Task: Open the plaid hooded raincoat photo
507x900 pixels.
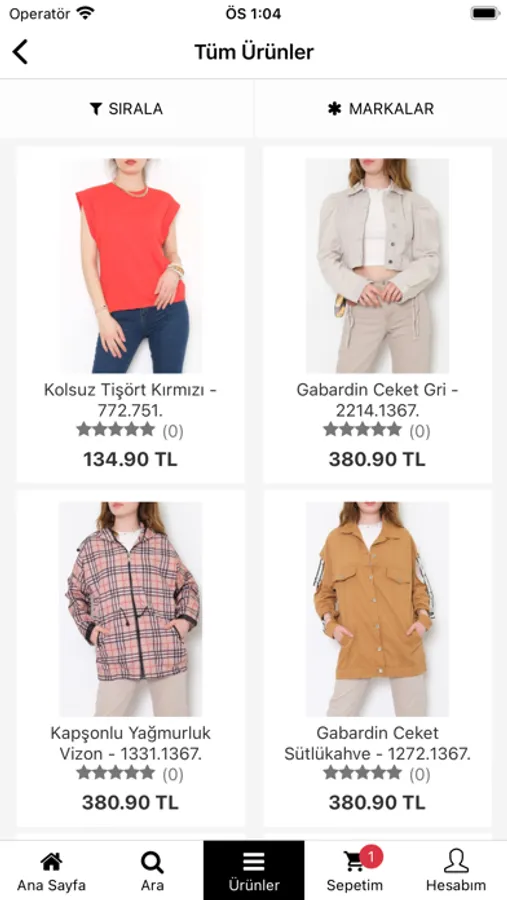Action: tap(131, 610)
